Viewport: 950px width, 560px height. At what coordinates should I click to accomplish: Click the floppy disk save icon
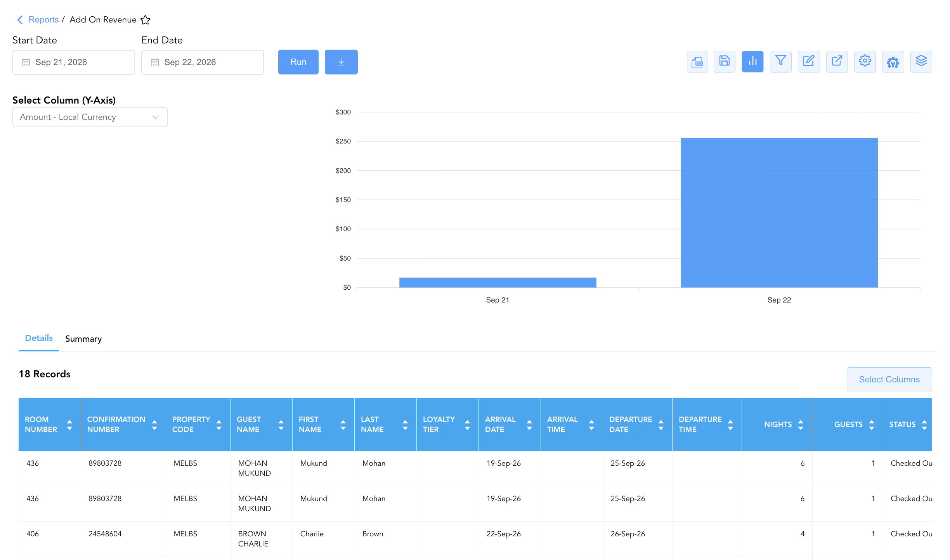pos(725,62)
